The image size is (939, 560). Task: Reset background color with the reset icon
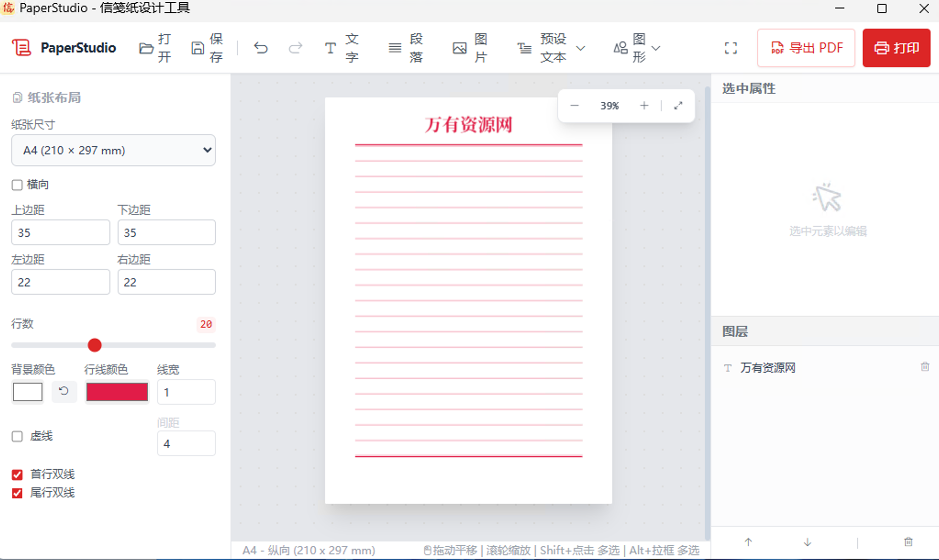tap(64, 391)
